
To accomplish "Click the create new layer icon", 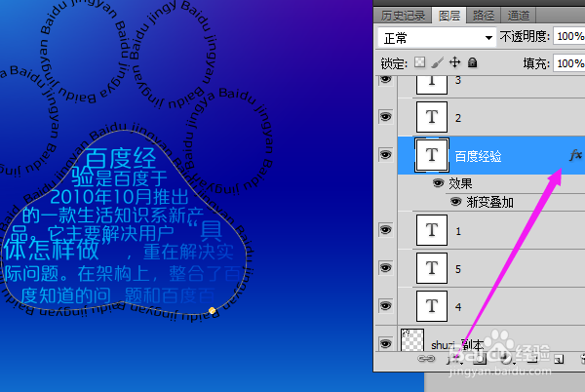I will coord(559,359).
